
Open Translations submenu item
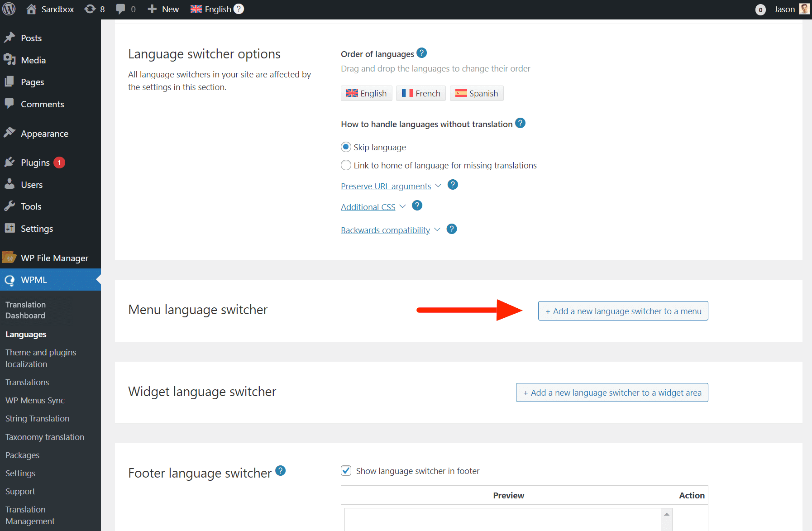[27, 383]
